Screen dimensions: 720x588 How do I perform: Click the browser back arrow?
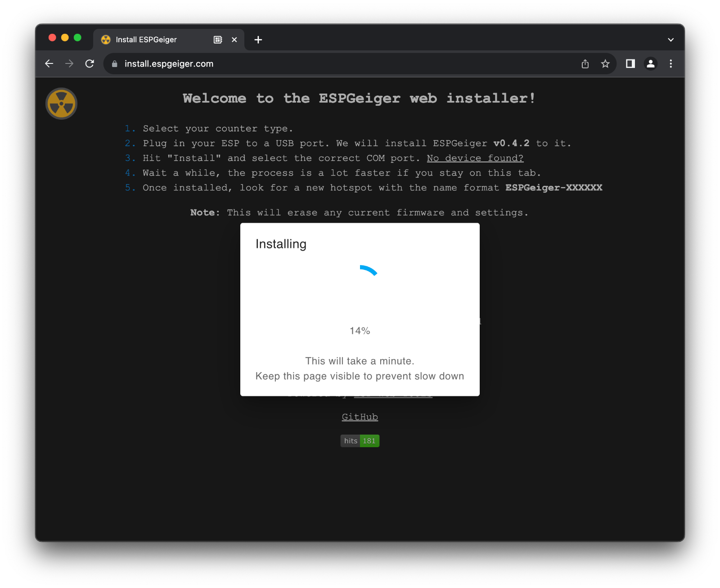[x=49, y=64]
